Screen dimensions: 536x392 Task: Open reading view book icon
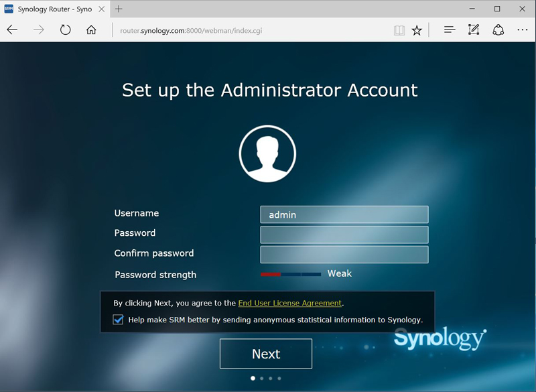point(399,30)
